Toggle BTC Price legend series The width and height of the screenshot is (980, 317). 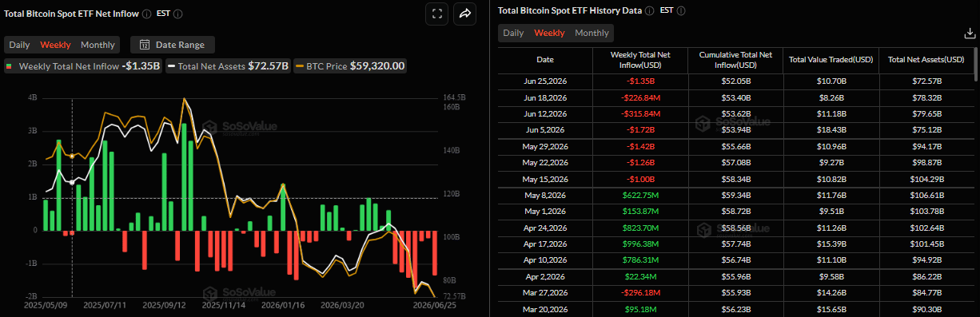(350, 66)
